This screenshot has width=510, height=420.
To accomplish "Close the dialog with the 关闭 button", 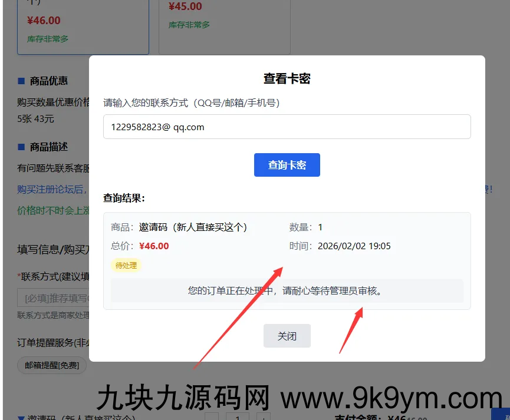I will (x=287, y=336).
